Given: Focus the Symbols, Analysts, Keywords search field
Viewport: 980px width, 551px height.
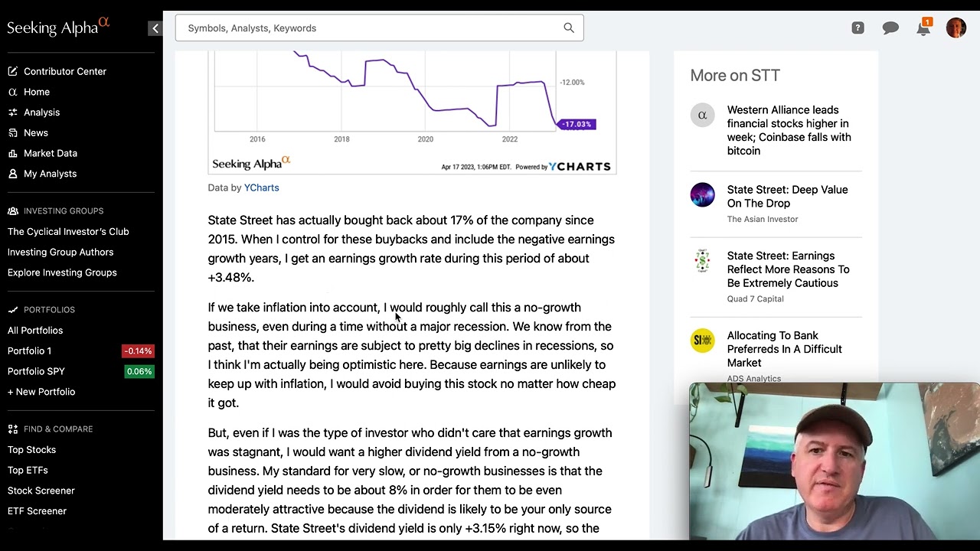Looking at the screenshot, I should [x=379, y=28].
